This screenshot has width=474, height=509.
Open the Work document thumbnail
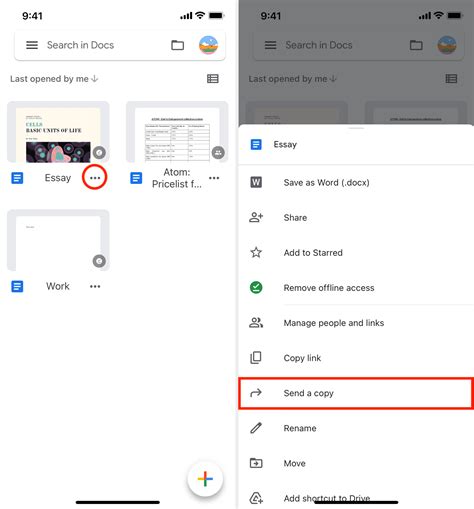click(x=58, y=240)
